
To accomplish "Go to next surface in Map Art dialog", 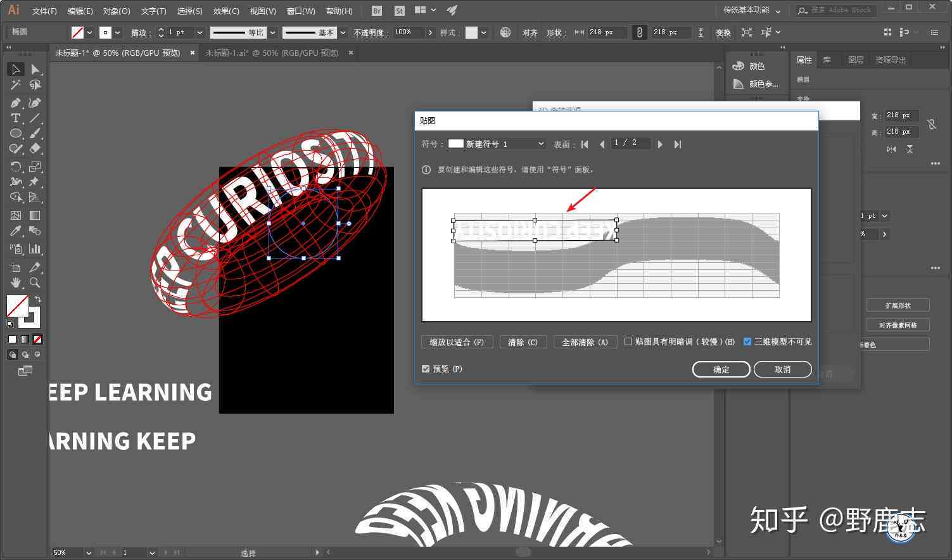I will pyautogui.click(x=660, y=144).
